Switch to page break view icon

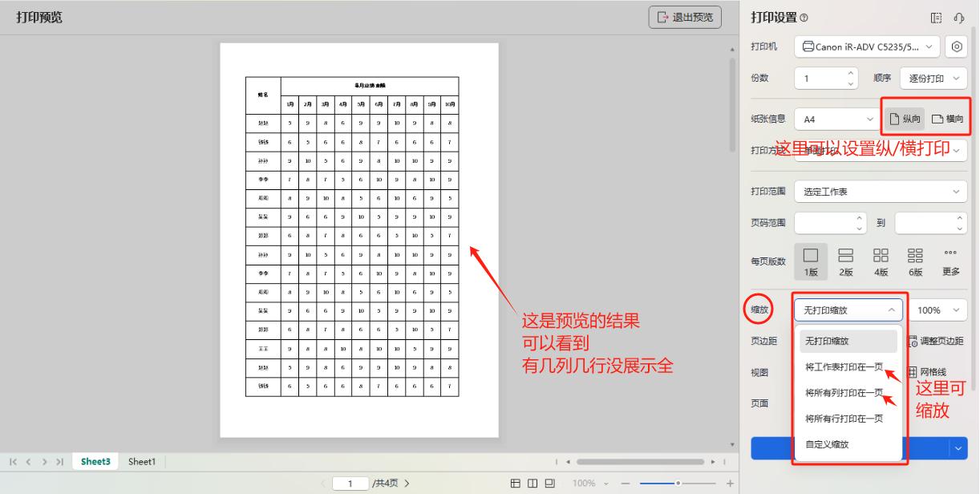click(x=533, y=484)
